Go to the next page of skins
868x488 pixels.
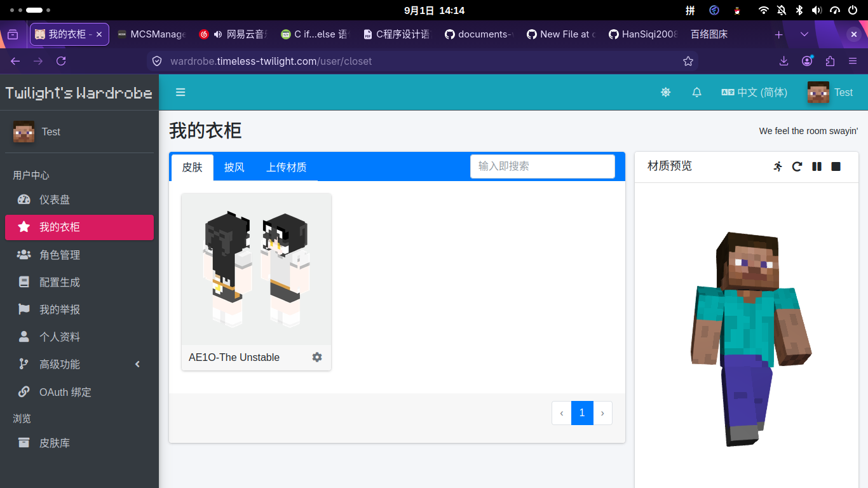tap(602, 413)
